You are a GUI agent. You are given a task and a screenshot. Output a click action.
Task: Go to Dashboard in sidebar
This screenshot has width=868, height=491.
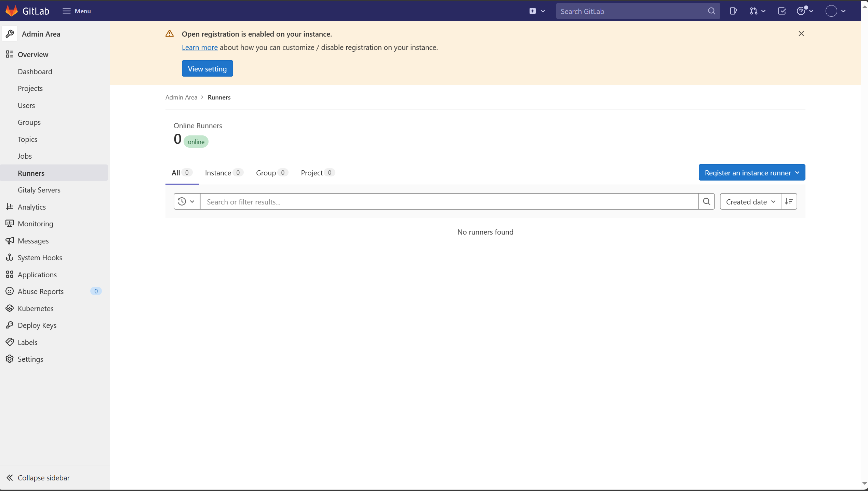(35, 71)
